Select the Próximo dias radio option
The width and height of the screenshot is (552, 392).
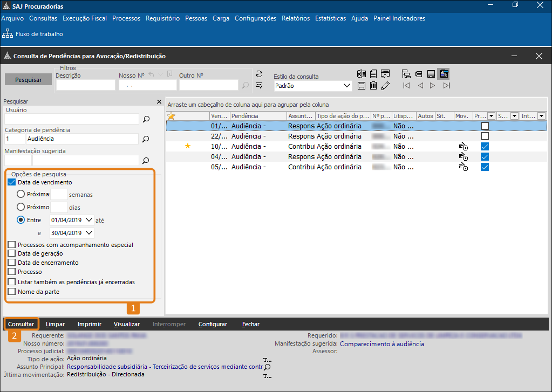click(x=21, y=207)
